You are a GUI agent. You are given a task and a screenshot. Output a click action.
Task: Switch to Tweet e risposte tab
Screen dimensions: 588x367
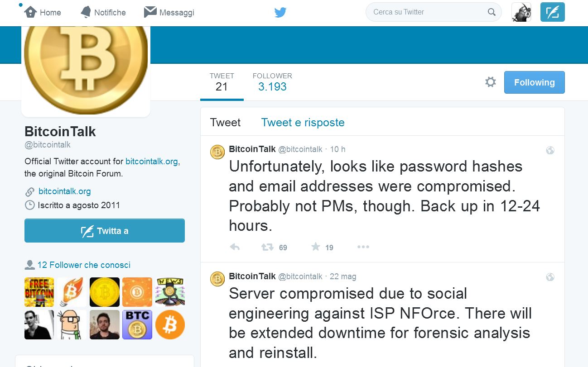pyautogui.click(x=303, y=123)
